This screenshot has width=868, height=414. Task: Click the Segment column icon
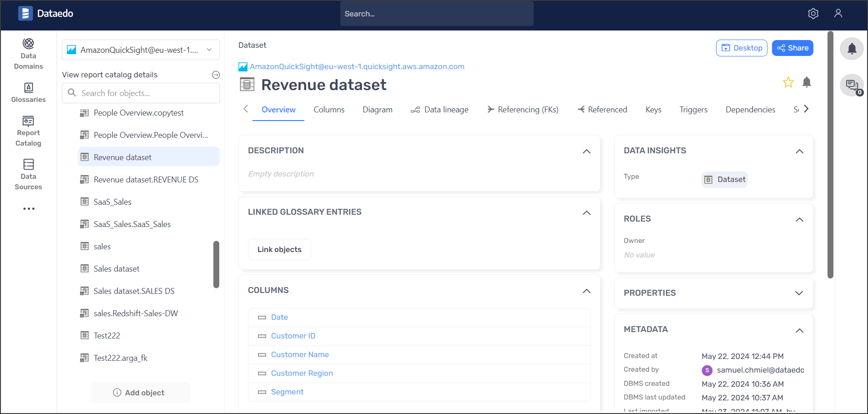point(262,392)
